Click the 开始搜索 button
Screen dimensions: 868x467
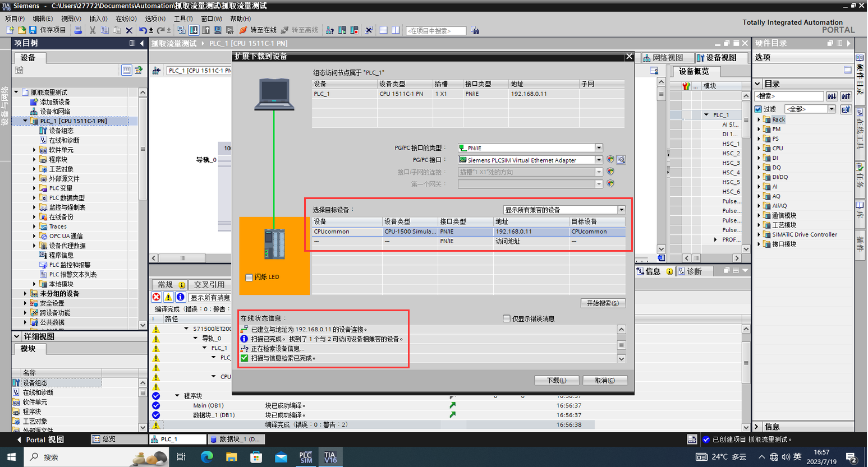pyautogui.click(x=603, y=303)
